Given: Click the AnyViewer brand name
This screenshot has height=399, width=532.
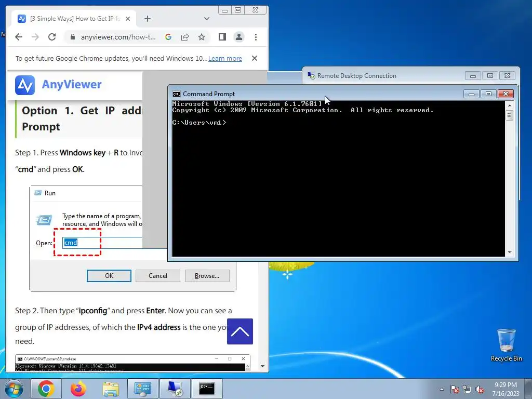Looking at the screenshot, I should pyautogui.click(x=72, y=85).
